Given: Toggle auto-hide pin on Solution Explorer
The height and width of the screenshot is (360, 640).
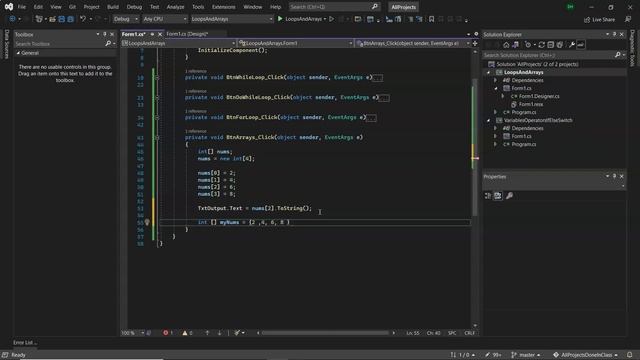Looking at the screenshot, I should [615, 34].
